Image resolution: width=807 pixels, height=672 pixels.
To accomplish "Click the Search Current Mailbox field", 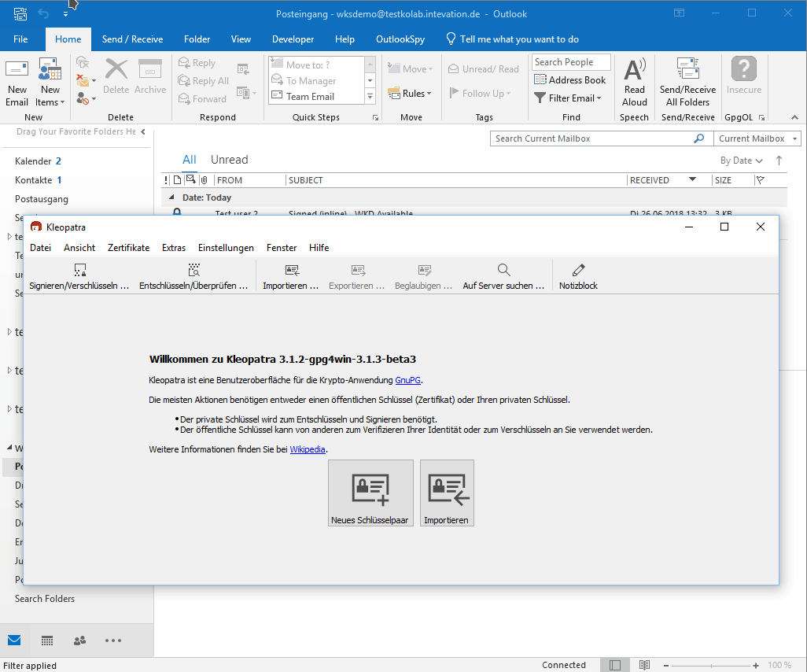I will point(591,138).
